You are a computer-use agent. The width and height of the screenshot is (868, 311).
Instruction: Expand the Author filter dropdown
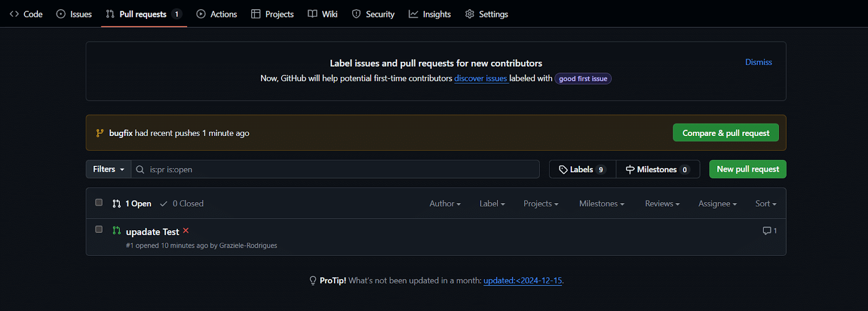click(x=445, y=204)
